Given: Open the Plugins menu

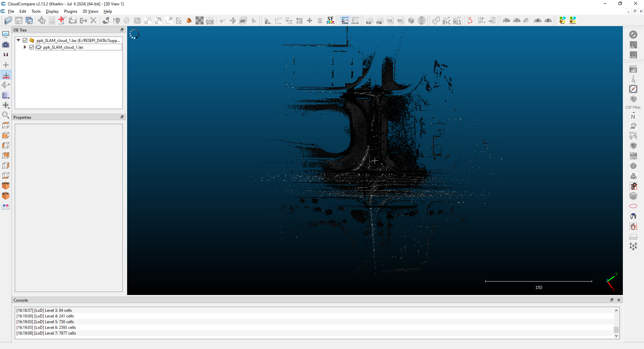Looking at the screenshot, I should tap(70, 11).
